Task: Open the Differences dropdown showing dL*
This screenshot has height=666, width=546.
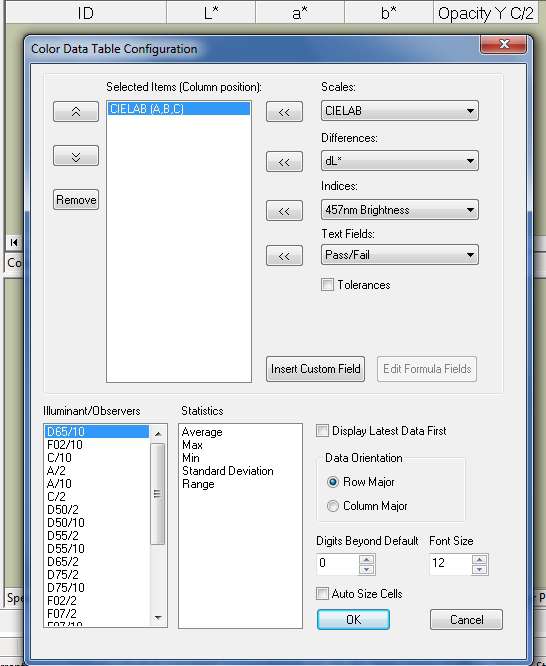Action: [400, 161]
